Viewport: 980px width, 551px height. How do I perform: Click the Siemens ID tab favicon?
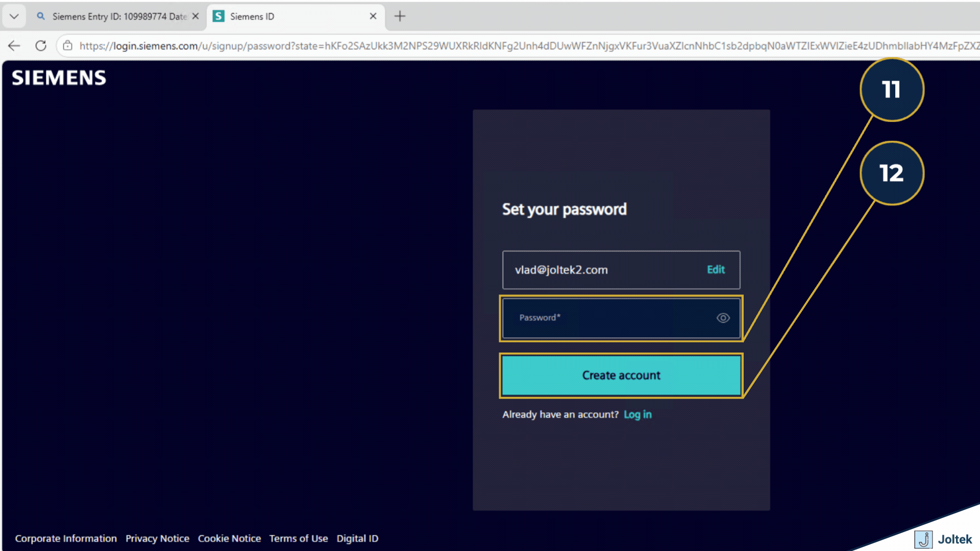(218, 16)
